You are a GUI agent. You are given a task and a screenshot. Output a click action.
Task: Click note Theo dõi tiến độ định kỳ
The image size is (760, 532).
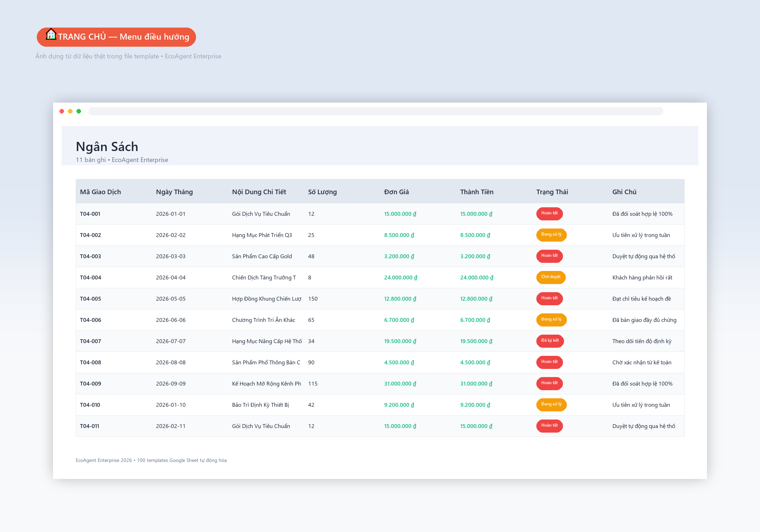(642, 341)
